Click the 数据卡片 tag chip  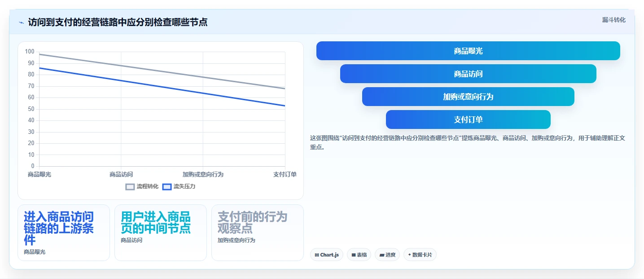[x=420, y=255]
